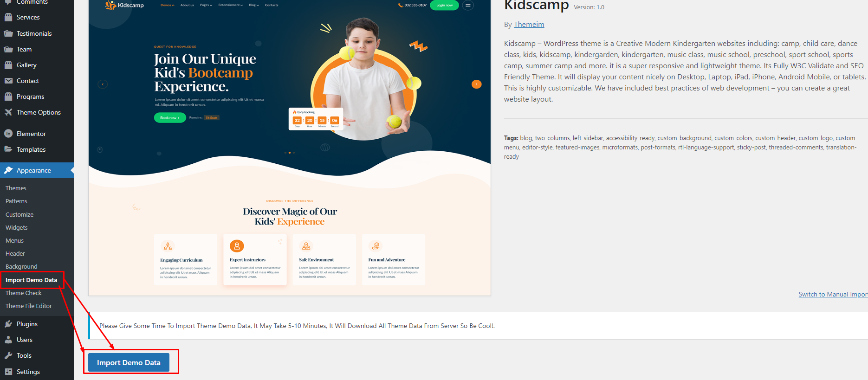
Task: Click the Kidscamp theme title heading
Action: click(x=536, y=5)
